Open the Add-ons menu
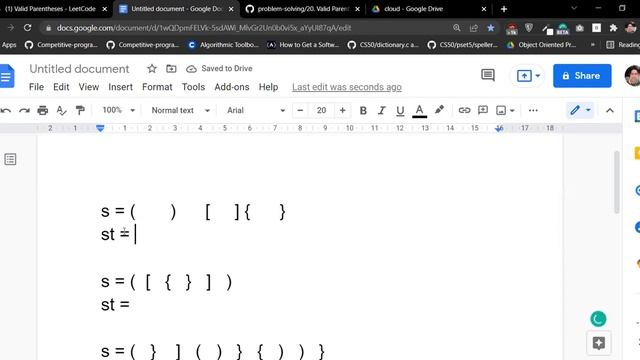Viewport: 640px width, 360px height. [x=231, y=87]
